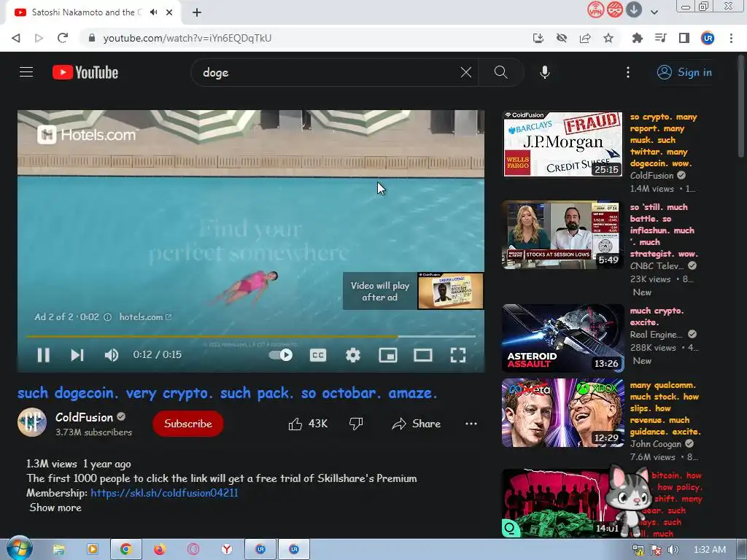
Task: Dislike this video
Action: pyautogui.click(x=356, y=424)
